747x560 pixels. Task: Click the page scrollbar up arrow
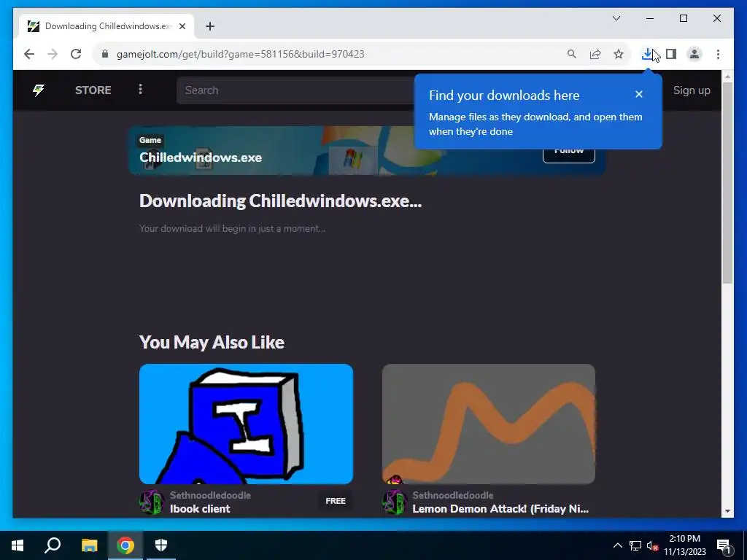click(x=727, y=76)
